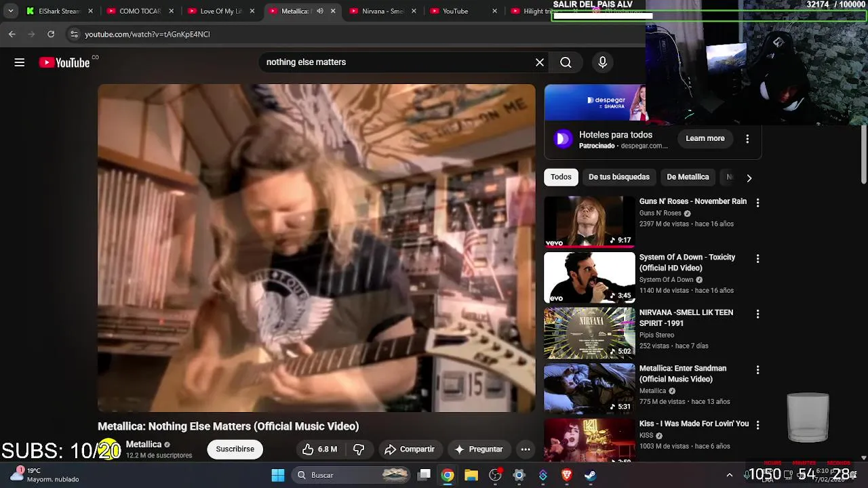Open the Enter Sandman video thumbnail
The height and width of the screenshot is (488, 868).
click(x=589, y=388)
